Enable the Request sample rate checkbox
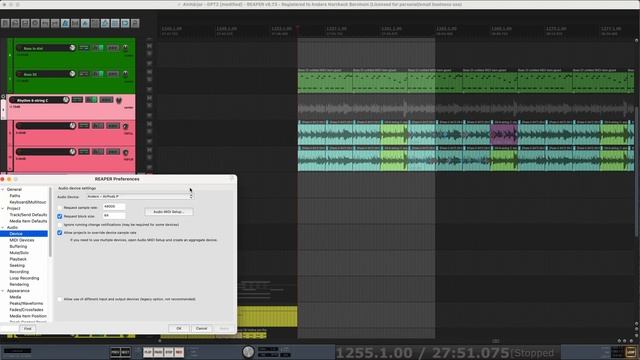 click(60, 208)
